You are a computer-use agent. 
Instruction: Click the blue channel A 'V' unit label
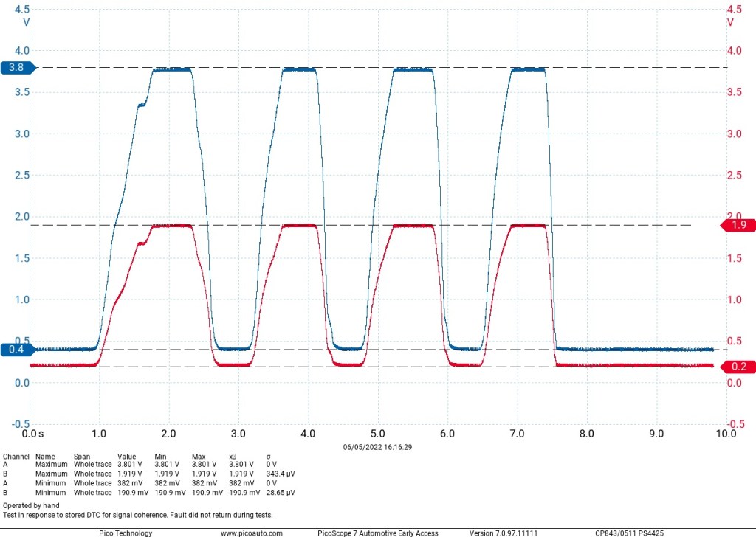click(27, 22)
